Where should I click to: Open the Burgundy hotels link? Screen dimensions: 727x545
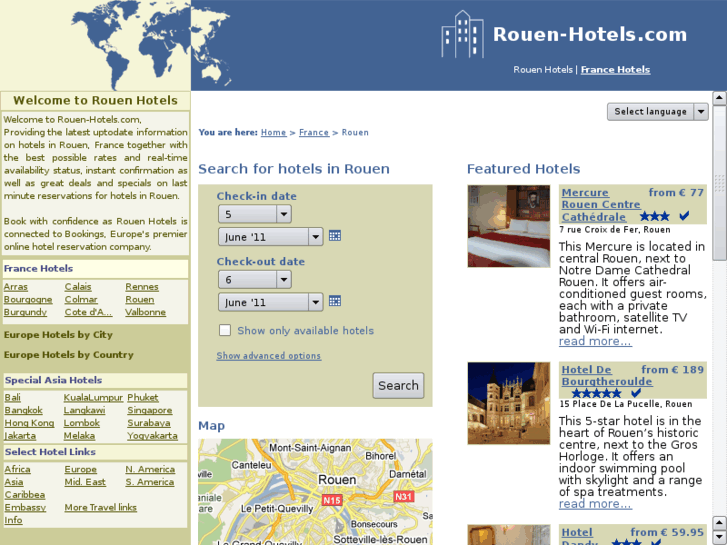26,312
